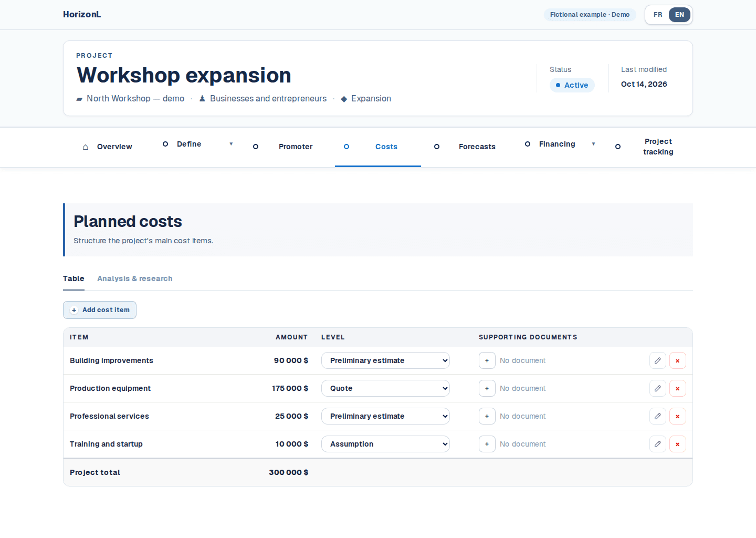Select the Costs tab
This screenshot has height=538, width=756.
[x=378, y=147]
